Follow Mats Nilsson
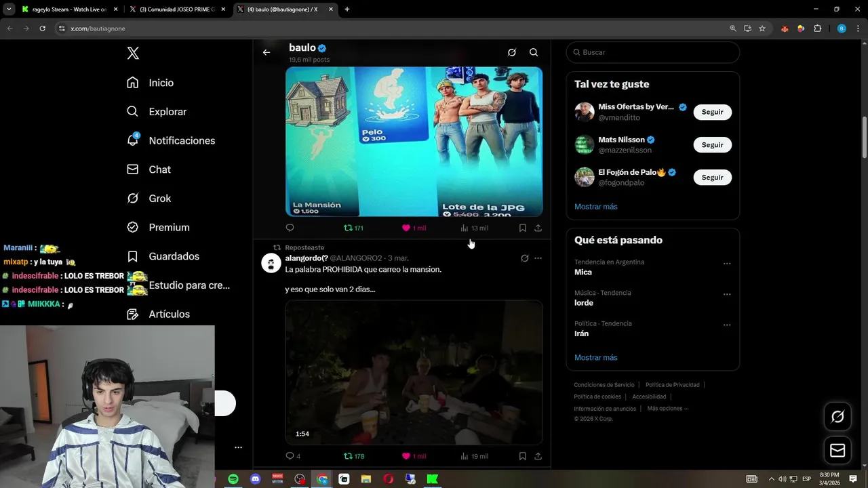Image resolution: width=868 pixels, height=488 pixels. (x=712, y=144)
